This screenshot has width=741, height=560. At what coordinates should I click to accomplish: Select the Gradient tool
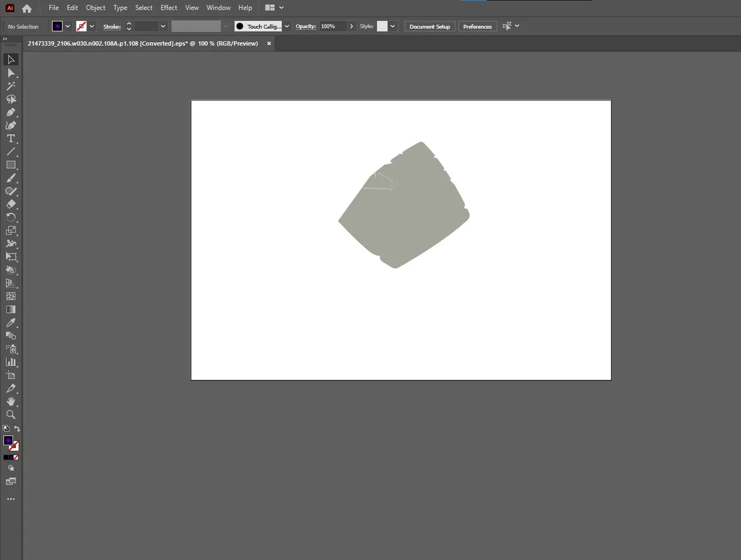[11, 309]
